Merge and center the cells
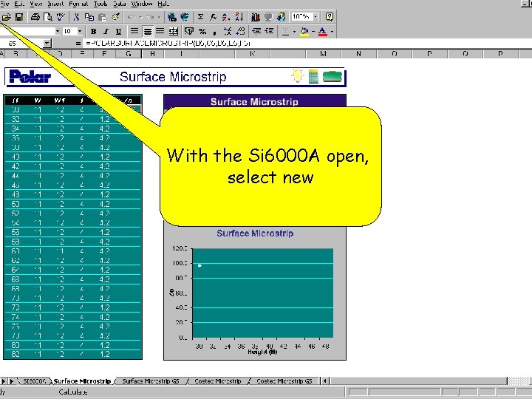Image resolution: width=532 pixels, height=399 pixels. coord(174,32)
